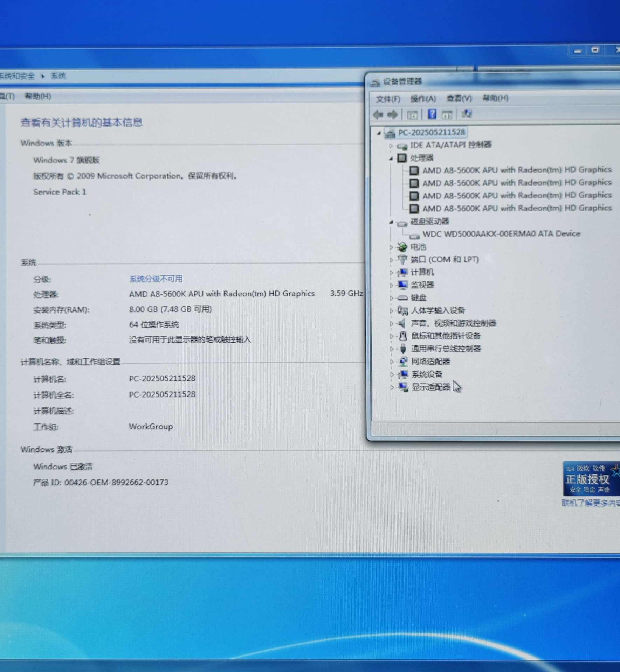The width and height of the screenshot is (620, 672).
Task: Select the 通用串行总线控制器 icon
Action: [403, 349]
